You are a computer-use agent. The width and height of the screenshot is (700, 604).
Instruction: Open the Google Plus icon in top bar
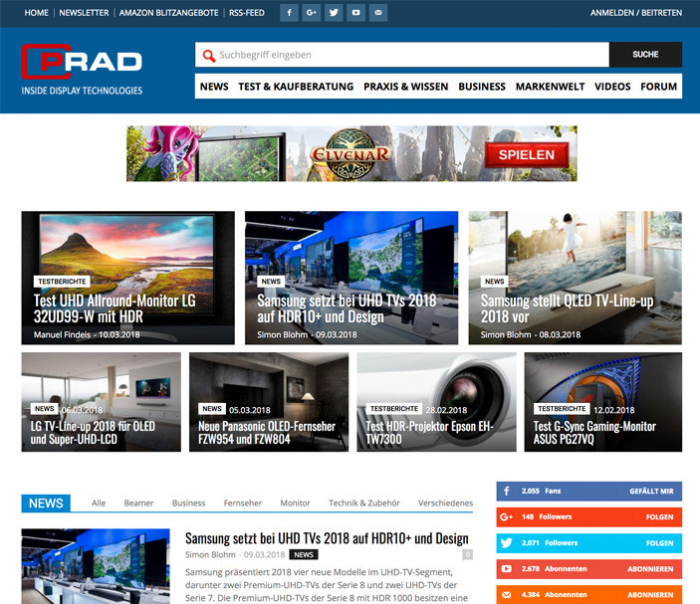click(311, 13)
